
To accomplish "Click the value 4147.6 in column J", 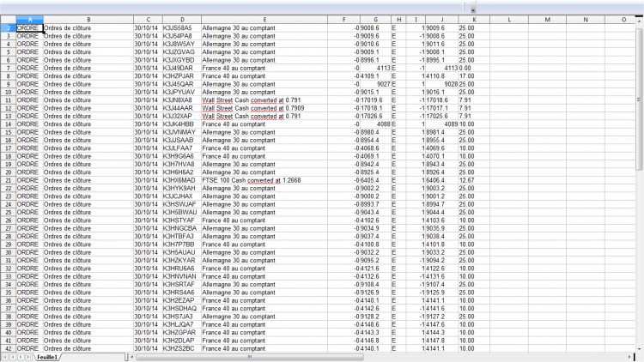I will click(442, 324).
